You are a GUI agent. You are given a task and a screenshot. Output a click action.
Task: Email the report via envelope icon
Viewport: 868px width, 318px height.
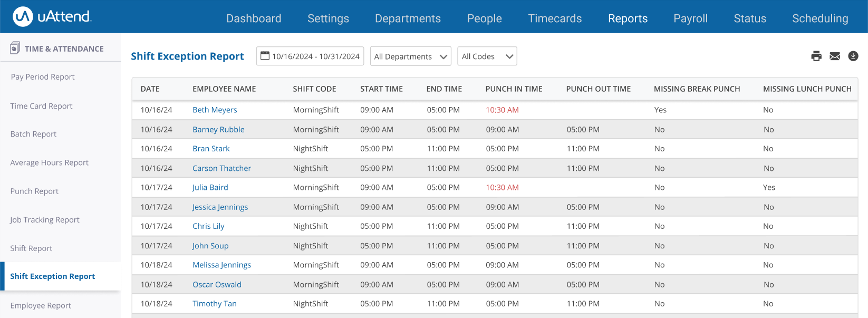point(835,56)
